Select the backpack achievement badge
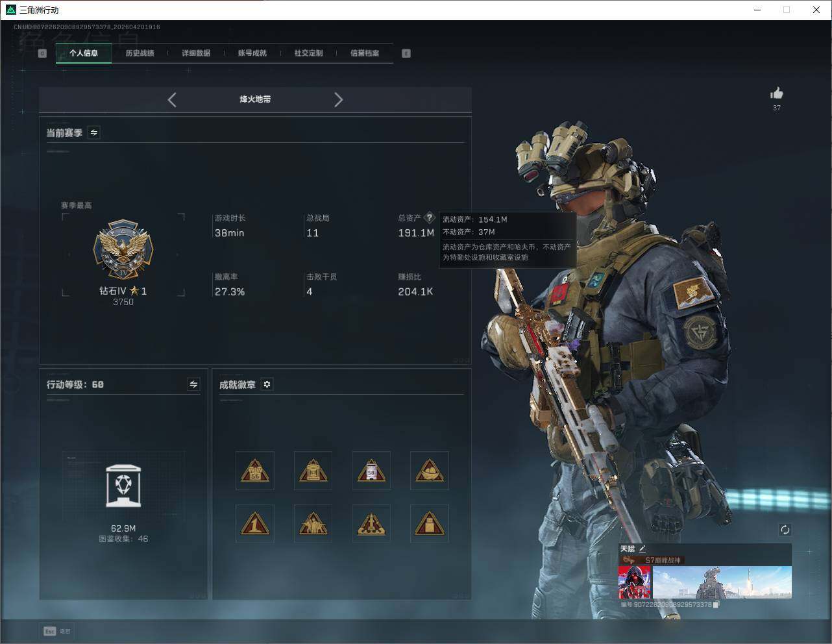The height and width of the screenshot is (644, 832). (x=313, y=471)
